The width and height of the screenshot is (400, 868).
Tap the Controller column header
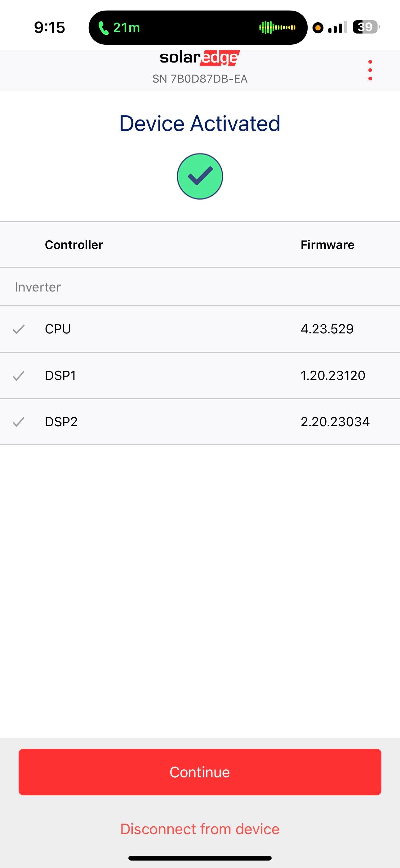74,245
